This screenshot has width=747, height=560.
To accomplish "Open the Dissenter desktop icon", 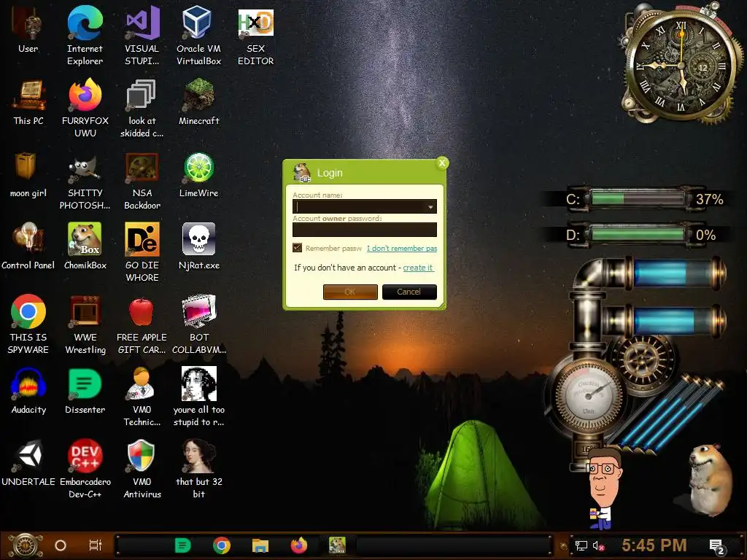I will click(85, 391).
